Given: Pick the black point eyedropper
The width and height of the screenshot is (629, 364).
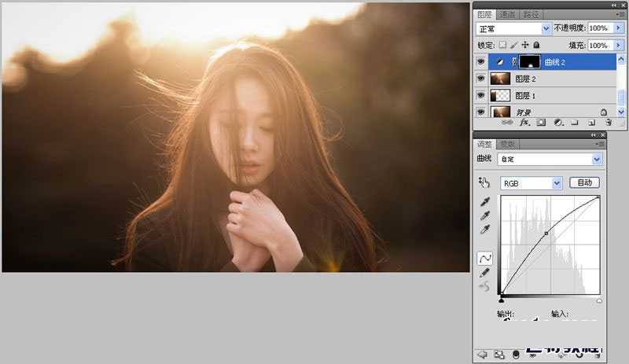Looking at the screenshot, I should (x=484, y=201).
